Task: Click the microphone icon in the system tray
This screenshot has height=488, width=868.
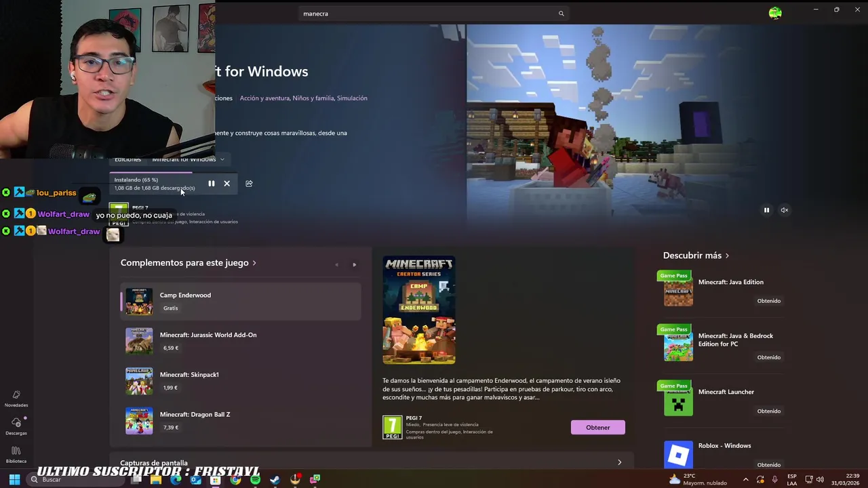Action: pos(774,479)
